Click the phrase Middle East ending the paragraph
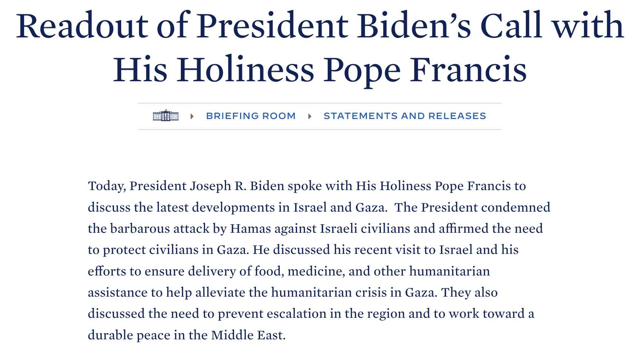Viewport: 644px width, 362px height. point(248,336)
